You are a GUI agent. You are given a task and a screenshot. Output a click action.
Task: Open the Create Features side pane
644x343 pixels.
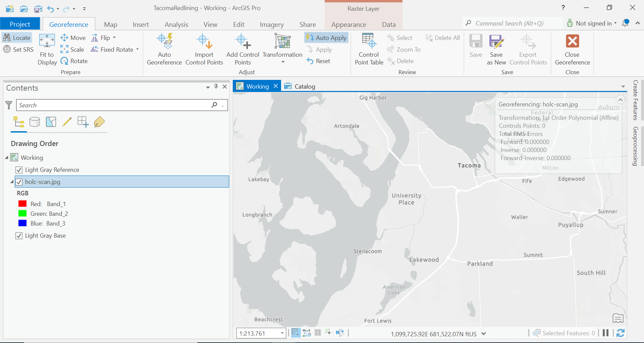coord(635,100)
